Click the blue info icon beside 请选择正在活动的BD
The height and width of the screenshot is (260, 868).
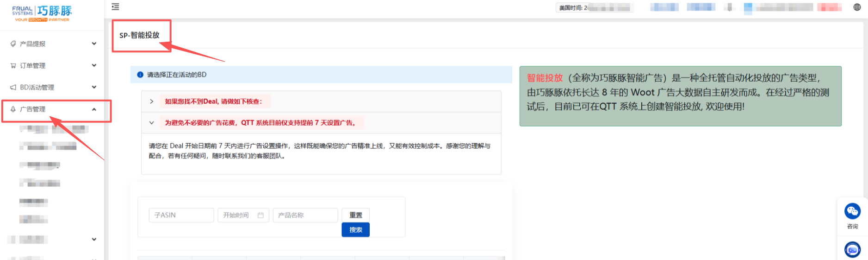pyautogui.click(x=140, y=75)
